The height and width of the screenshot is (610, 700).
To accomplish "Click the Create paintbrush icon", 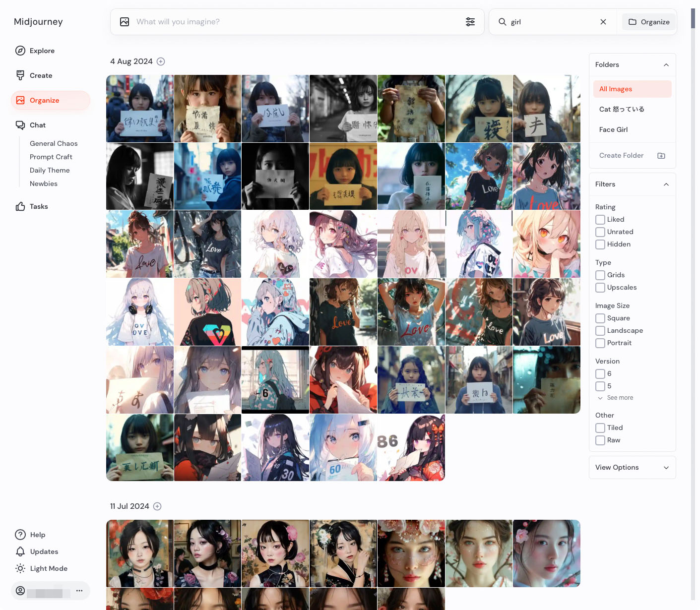I will (20, 75).
